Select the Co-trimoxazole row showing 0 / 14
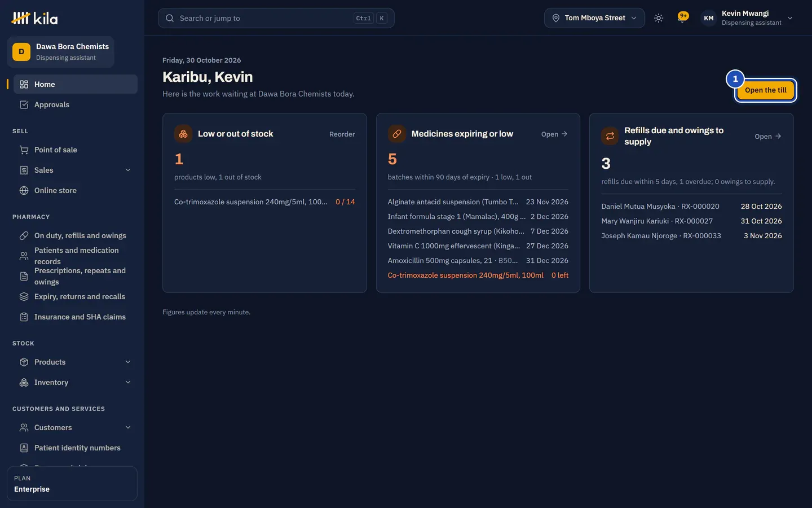The image size is (812, 508). 264,202
